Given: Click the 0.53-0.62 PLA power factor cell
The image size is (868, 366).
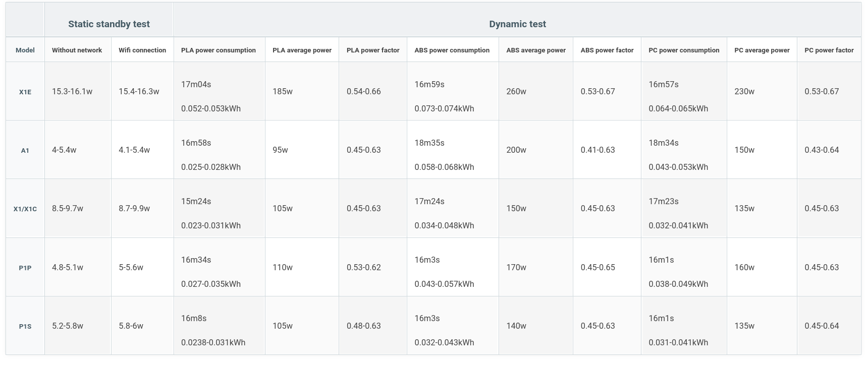Looking at the screenshot, I should click(363, 267).
